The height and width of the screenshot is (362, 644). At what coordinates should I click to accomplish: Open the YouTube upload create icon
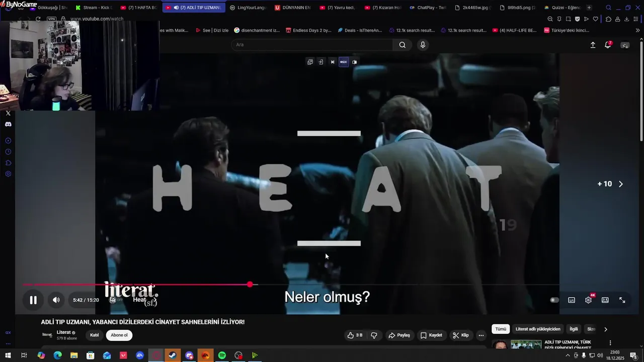593,45
